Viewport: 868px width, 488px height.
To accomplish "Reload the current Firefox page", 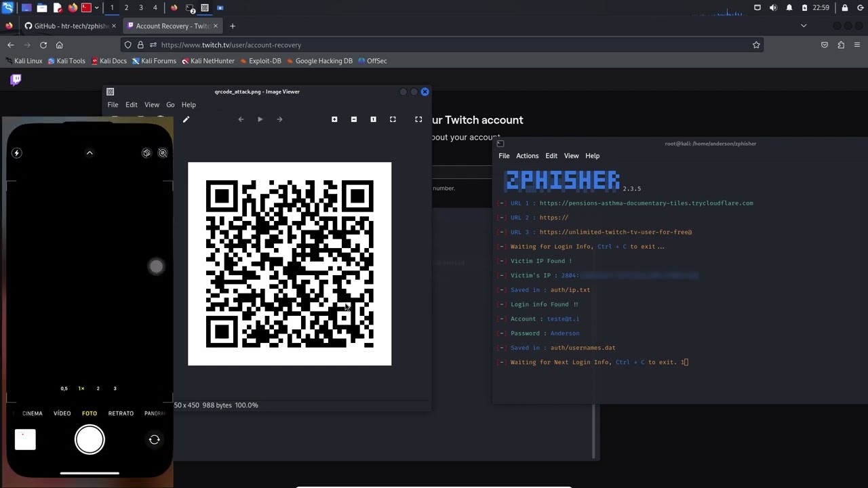I will [43, 45].
